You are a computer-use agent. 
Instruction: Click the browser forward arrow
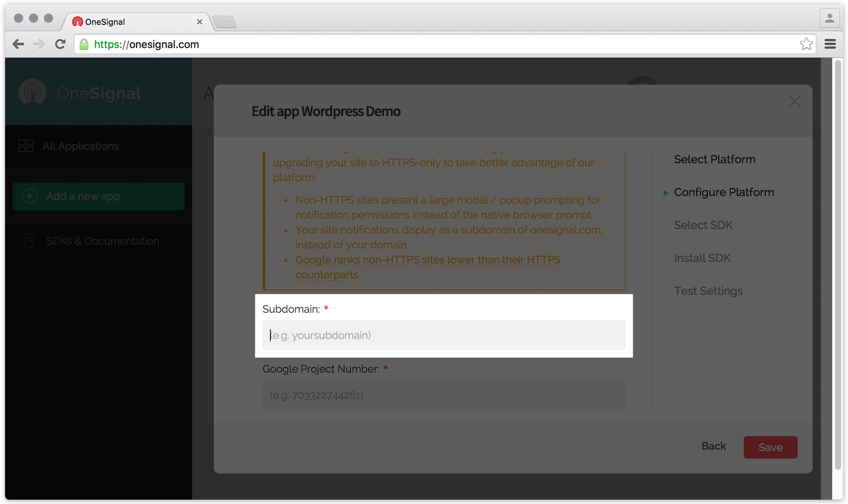tap(39, 44)
